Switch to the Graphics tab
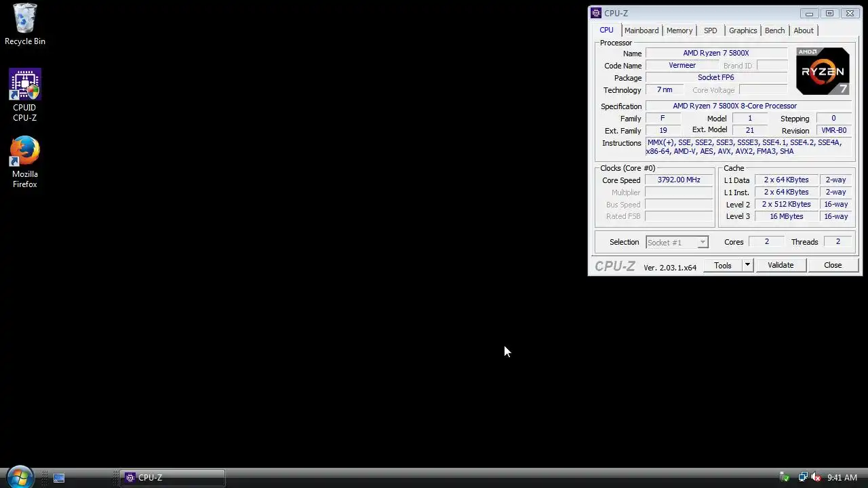Image resolution: width=868 pixels, height=488 pixels. (743, 30)
